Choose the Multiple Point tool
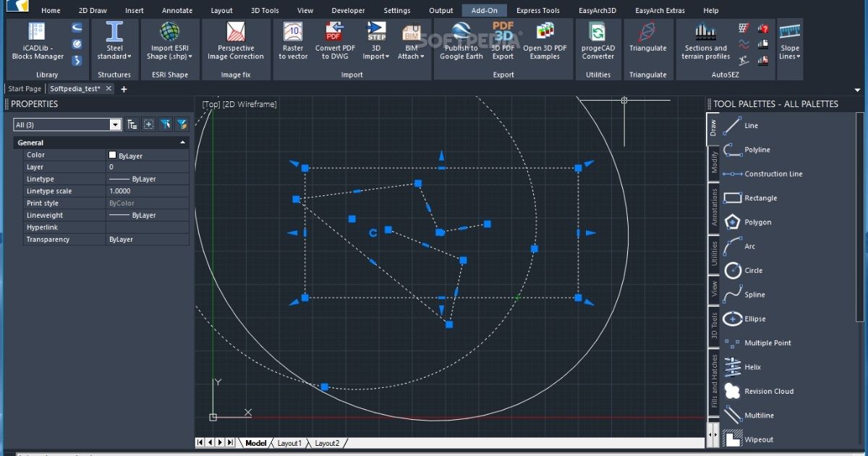This screenshot has width=868, height=456. pos(757,343)
